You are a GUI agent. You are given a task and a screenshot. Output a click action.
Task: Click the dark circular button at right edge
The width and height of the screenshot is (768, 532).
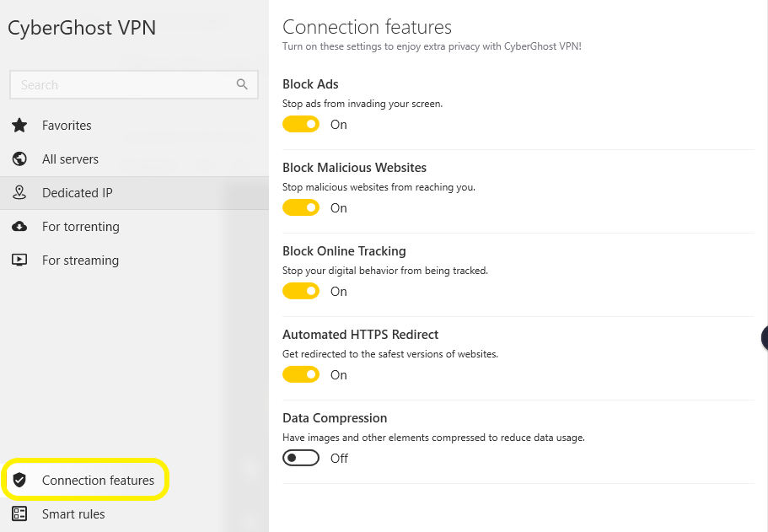(765, 337)
